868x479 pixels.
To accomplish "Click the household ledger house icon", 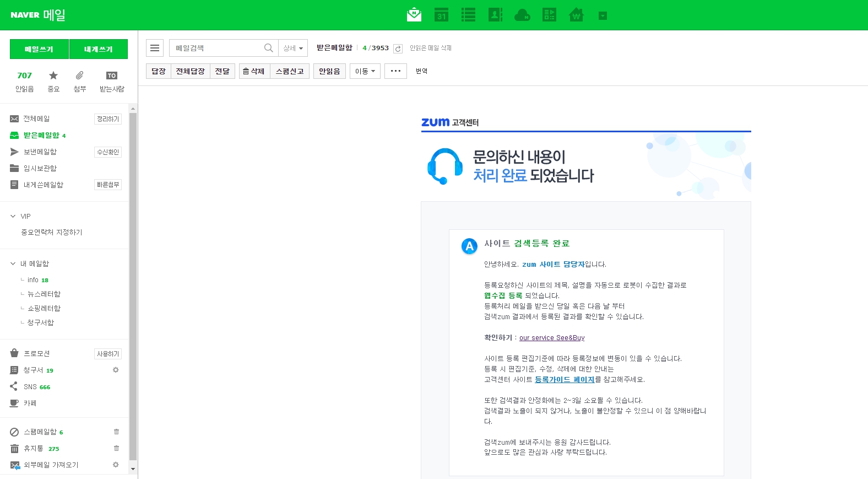I will pos(576,15).
